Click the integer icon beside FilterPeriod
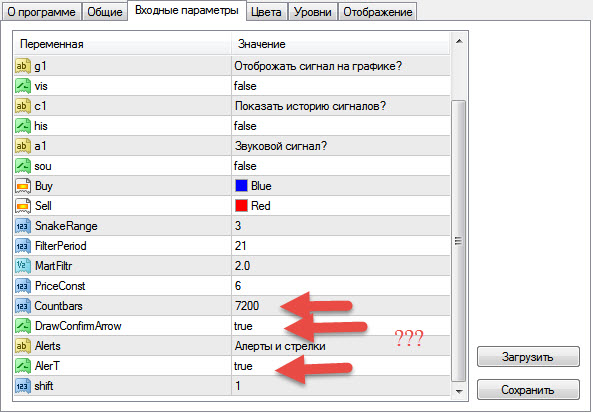593x413 pixels. (x=23, y=246)
